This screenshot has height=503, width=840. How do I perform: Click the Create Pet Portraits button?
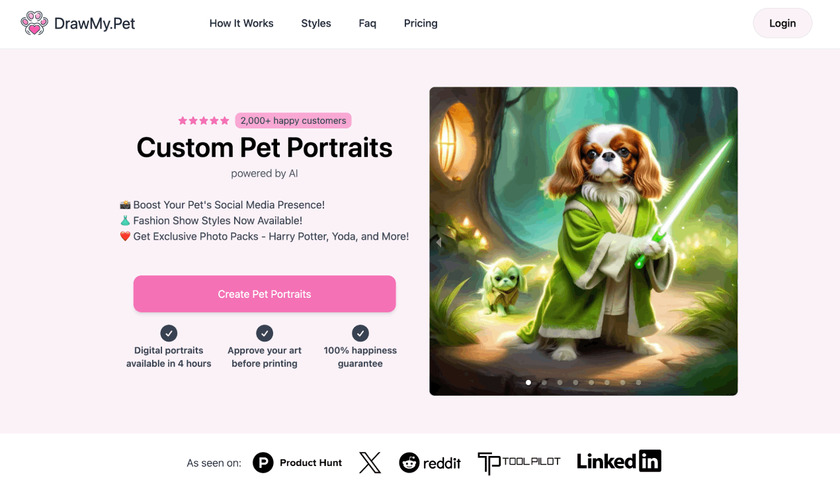[265, 294]
